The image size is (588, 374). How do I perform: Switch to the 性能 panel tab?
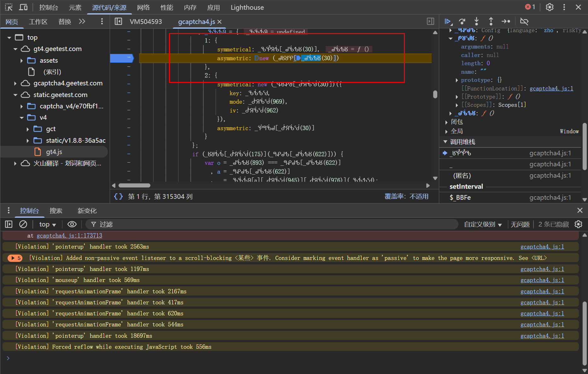click(x=167, y=7)
